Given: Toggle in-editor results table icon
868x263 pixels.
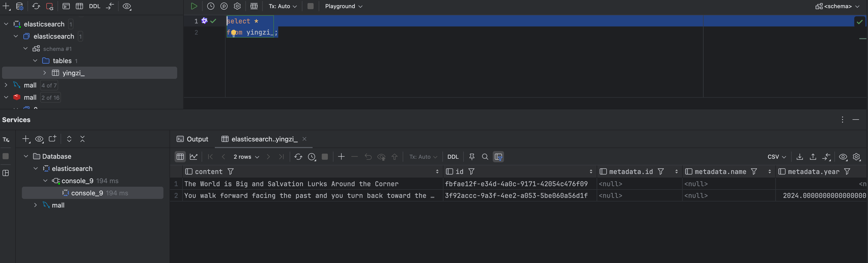Looking at the screenshot, I should coord(254,6).
